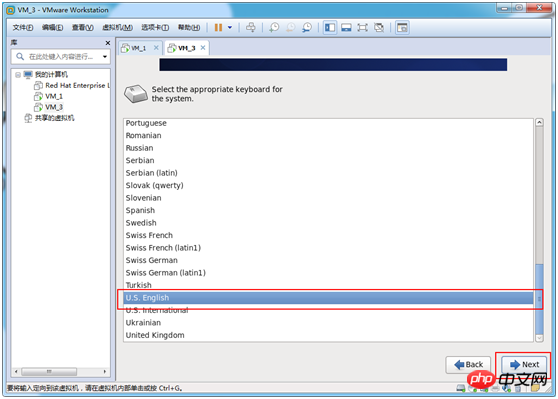Revert virtual machine to previous snapshot
The height and width of the screenshot is (399, 558).
point(291,27)
